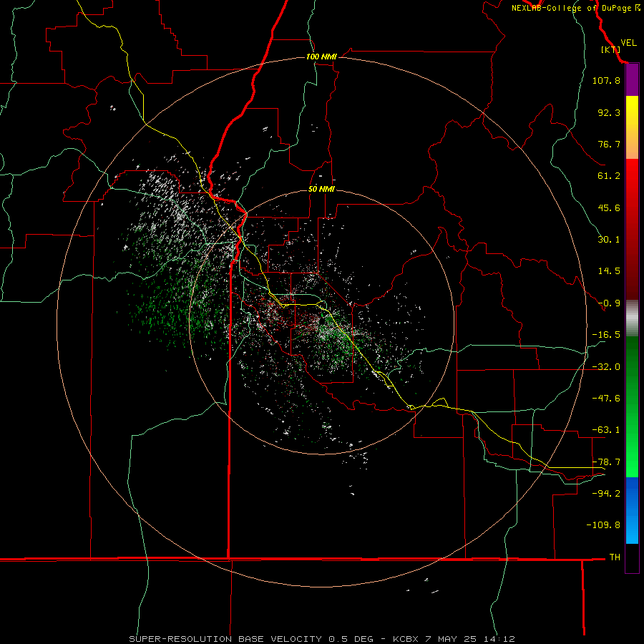Select the -63.1 legend value

(606, 430)
